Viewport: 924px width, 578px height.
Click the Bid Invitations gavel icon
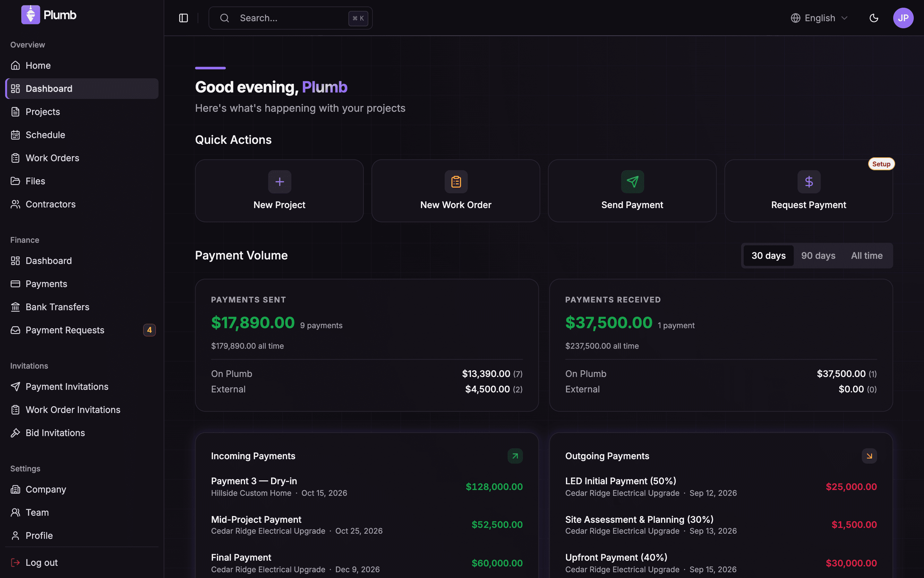(15, 433)
